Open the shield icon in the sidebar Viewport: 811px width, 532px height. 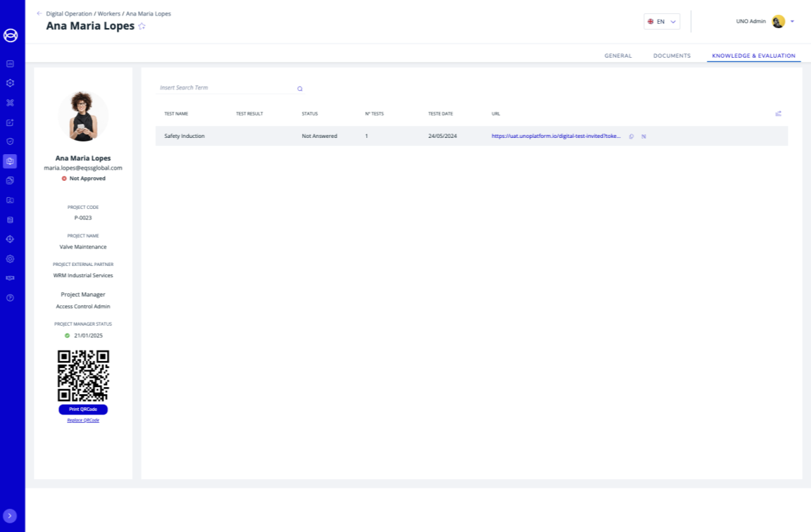coord(10,141)
